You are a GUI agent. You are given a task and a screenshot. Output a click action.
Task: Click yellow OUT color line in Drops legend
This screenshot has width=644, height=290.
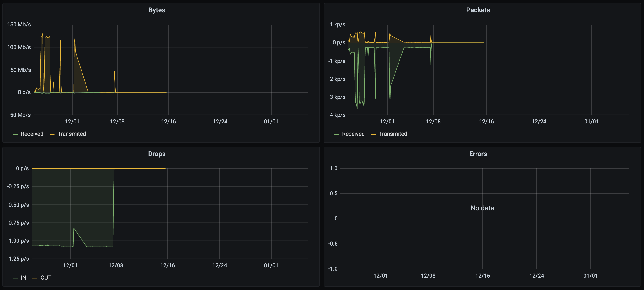pos(35,278)
